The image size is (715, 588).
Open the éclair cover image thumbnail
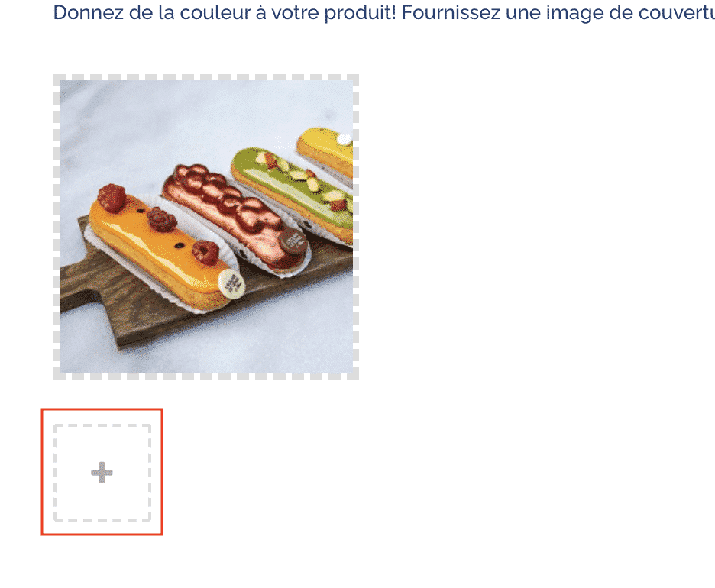[206, 227]
